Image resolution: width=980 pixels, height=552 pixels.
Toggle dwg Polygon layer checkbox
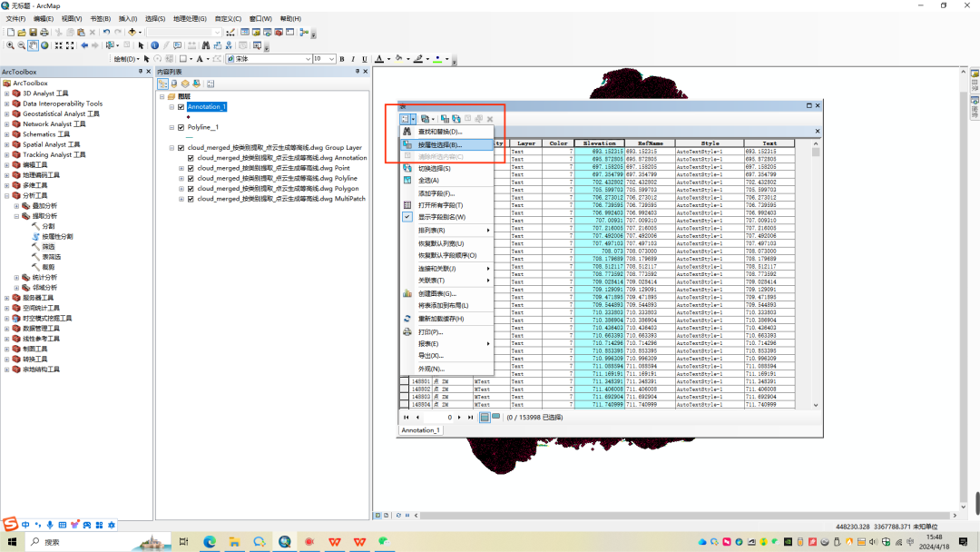[x=191, y=189]
